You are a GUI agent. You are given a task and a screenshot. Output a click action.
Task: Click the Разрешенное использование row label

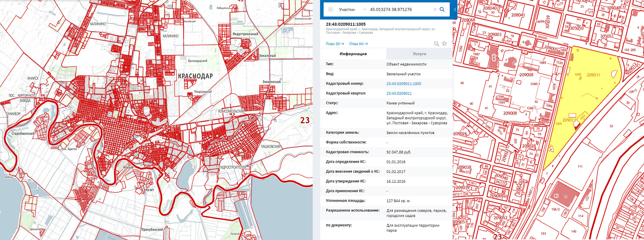(x=353, y=210)
